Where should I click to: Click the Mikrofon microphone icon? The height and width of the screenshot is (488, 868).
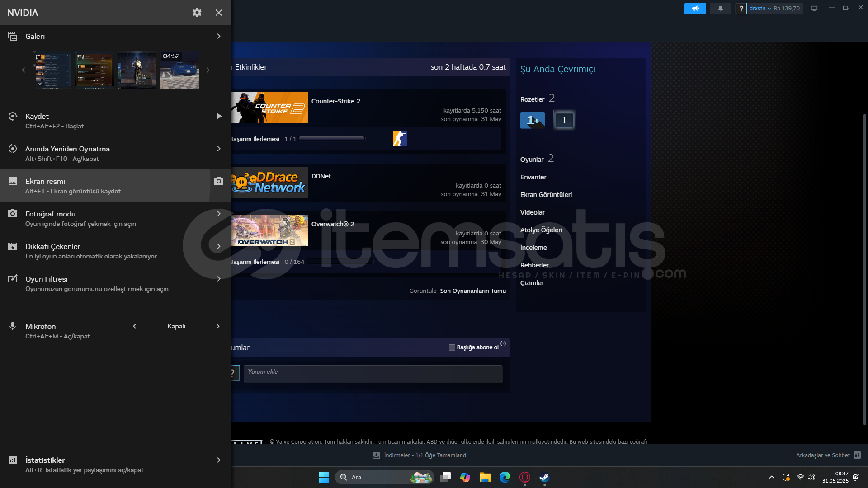(x=13, y=326)
